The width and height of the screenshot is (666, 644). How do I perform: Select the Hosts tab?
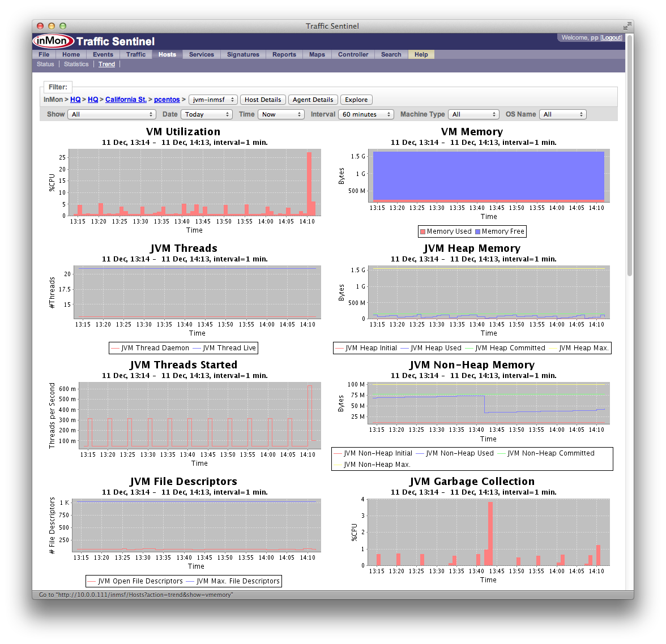click(x=168, y=54)
